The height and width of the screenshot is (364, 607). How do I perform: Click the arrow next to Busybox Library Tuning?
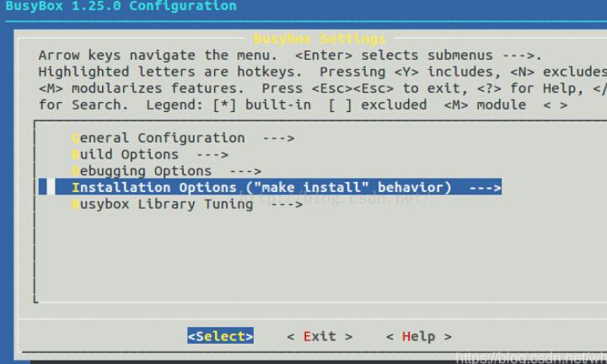pyautogui.click(x=286, y=204)
